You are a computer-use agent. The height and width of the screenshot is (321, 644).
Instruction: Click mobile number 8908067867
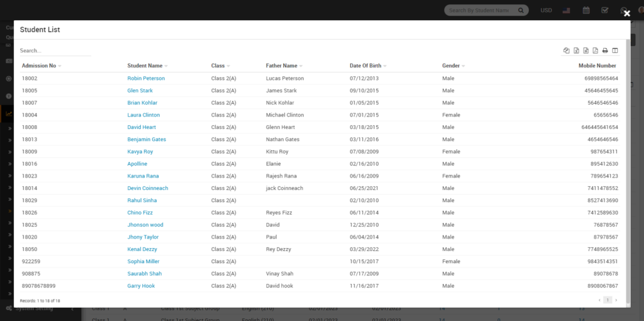coord(602,286)
